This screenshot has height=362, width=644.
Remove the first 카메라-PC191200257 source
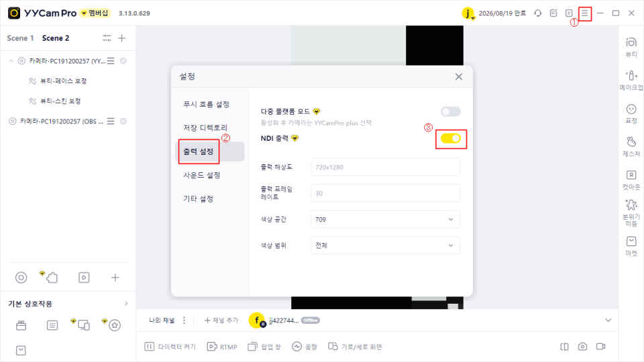[123, 61]
